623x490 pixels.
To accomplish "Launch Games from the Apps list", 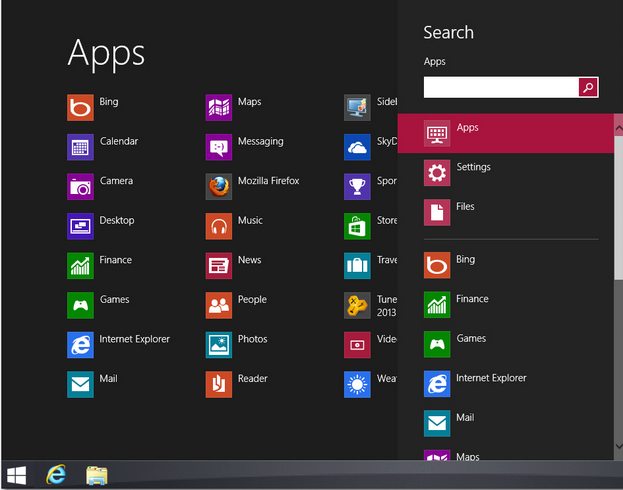I will tap(80, 305).
